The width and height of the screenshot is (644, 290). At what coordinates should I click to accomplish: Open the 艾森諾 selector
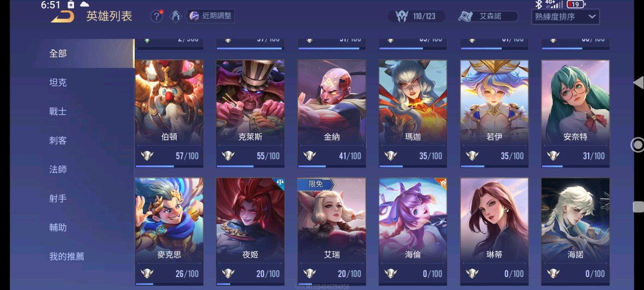coord(488,16)
